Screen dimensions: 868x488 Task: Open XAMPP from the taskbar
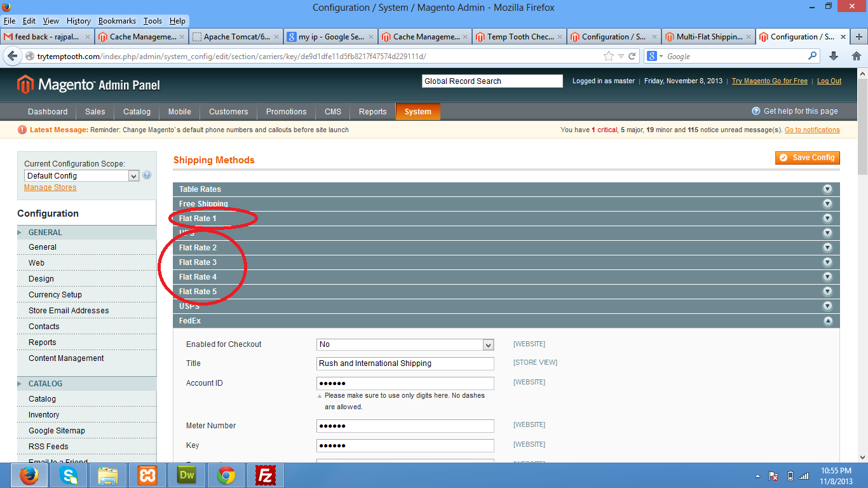(x=147, y=475)
